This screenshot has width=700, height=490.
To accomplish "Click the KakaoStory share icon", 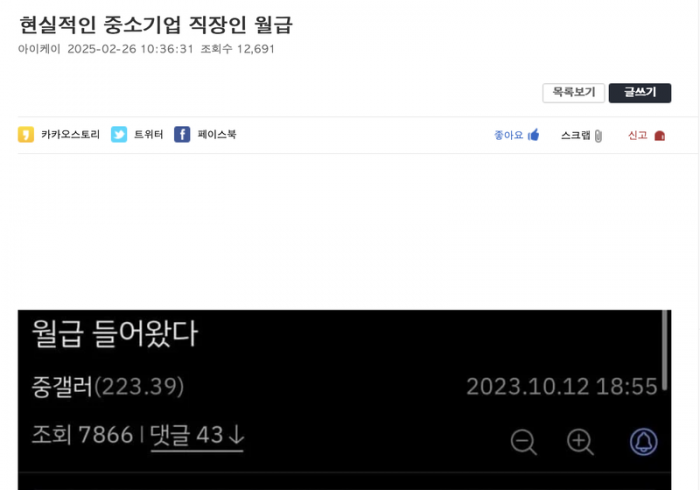I will tap(26, 134).
